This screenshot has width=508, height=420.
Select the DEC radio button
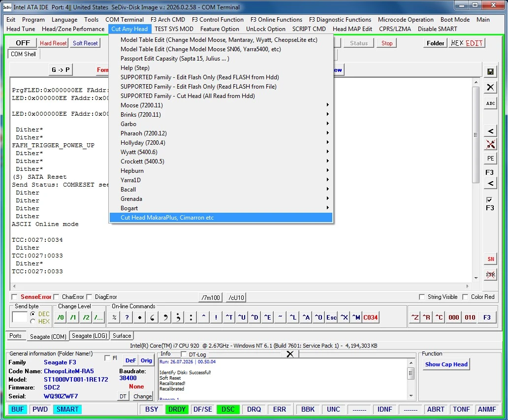click(32, 314)
